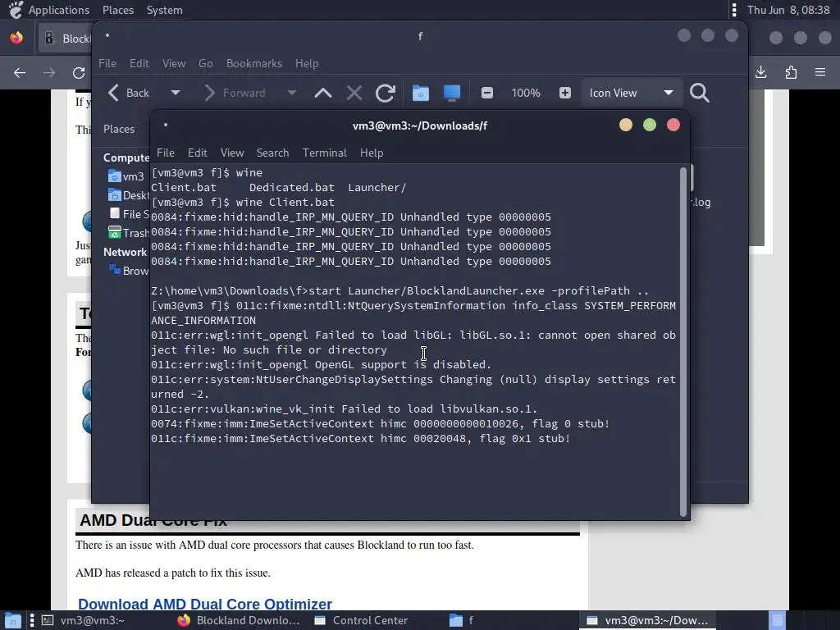Click the terminal vertical scrollbar
Screen dimensions: 840x630
coord(683,342)
